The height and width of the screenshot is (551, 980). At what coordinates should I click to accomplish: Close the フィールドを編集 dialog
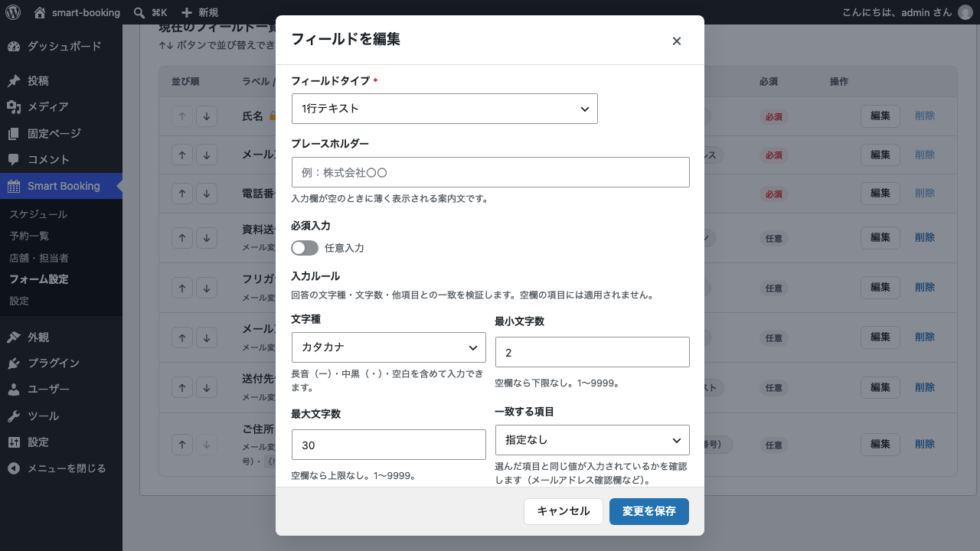pyautogui.click(x=677, y=41)
